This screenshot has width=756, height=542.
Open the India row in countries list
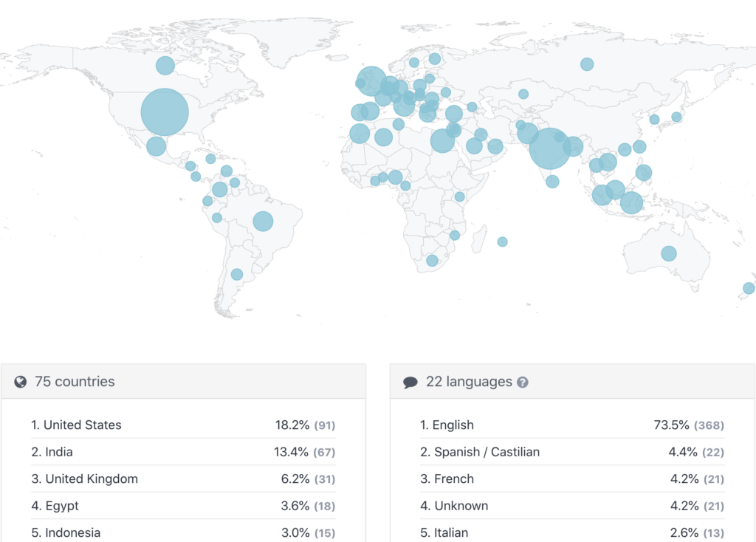click(x=58, y=452)
